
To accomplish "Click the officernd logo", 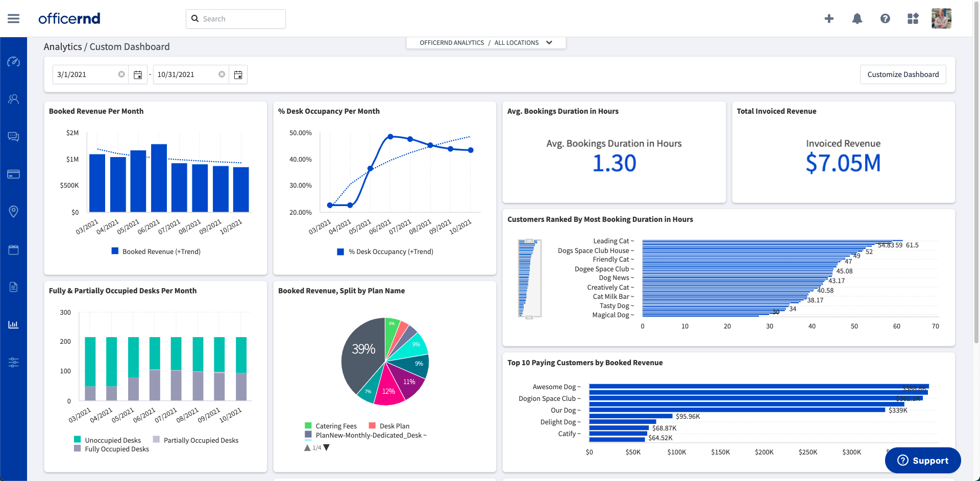I will tap(69, 18).
